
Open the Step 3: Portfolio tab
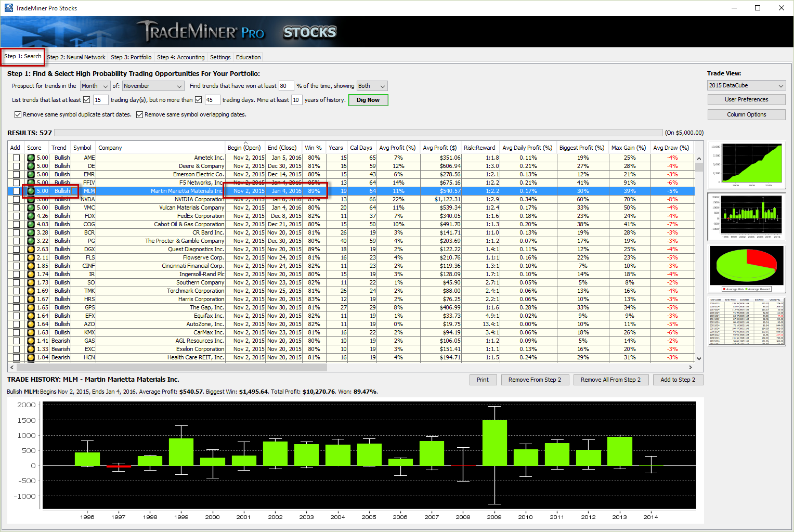pos(131,57)
